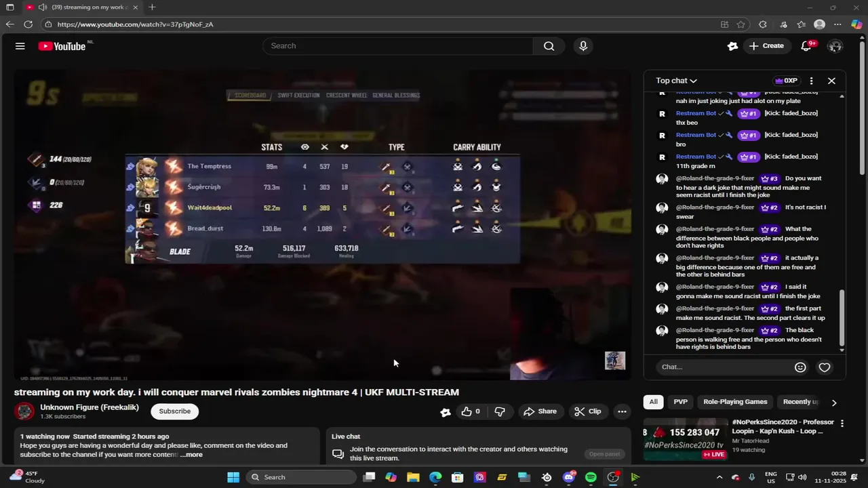
Task: Click the Share button
Action: point(540,411)
